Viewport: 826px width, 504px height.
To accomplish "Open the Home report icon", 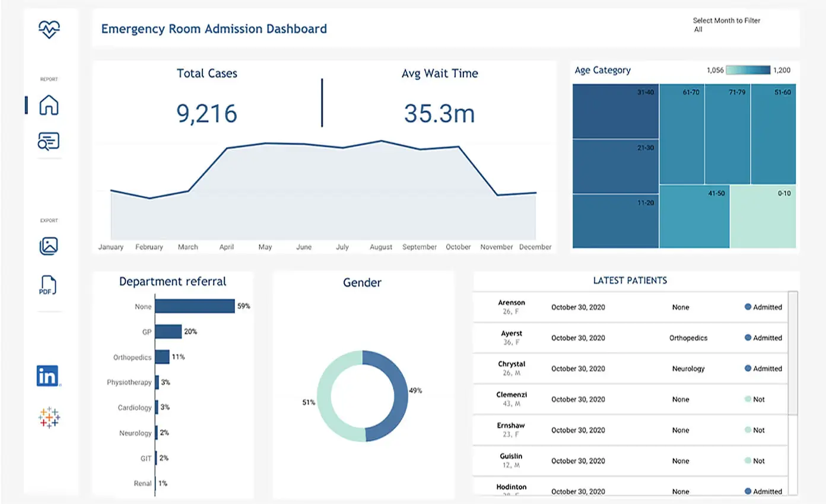I will click(x=49, y=105).
